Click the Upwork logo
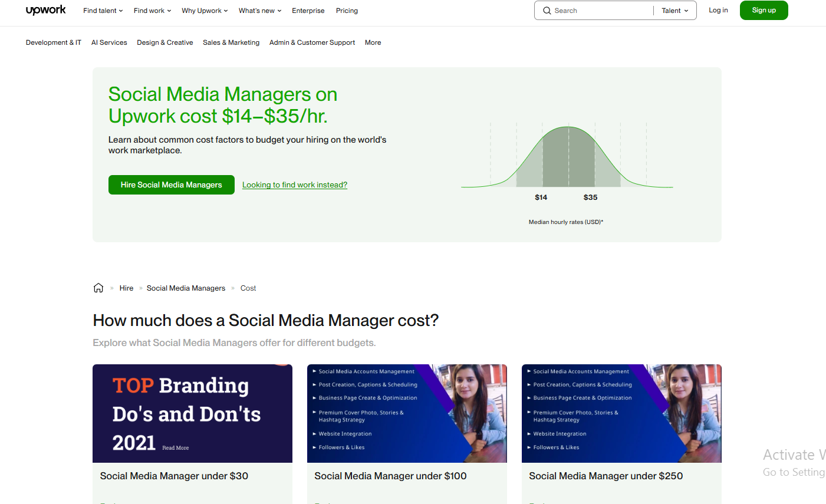Screen dimensions: 826x504 click(x=46, y=11)
